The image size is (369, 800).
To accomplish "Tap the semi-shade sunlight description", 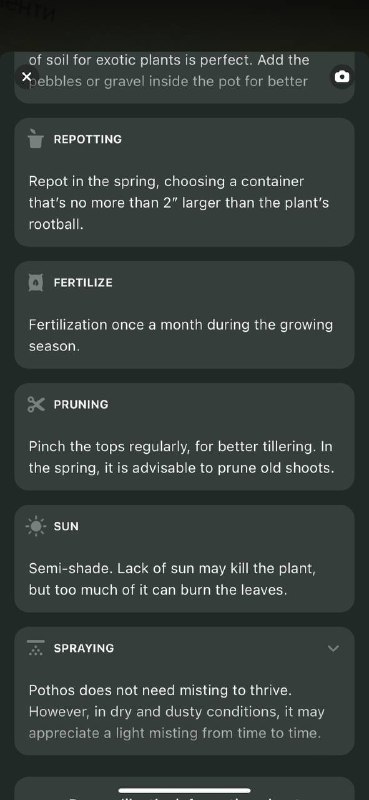I will [x=172, y=579].
